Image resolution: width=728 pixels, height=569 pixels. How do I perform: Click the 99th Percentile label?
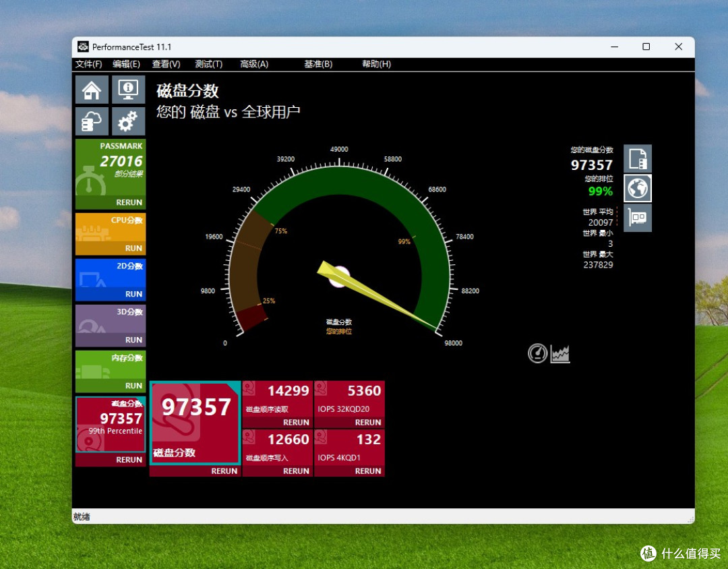pos(115,431)
